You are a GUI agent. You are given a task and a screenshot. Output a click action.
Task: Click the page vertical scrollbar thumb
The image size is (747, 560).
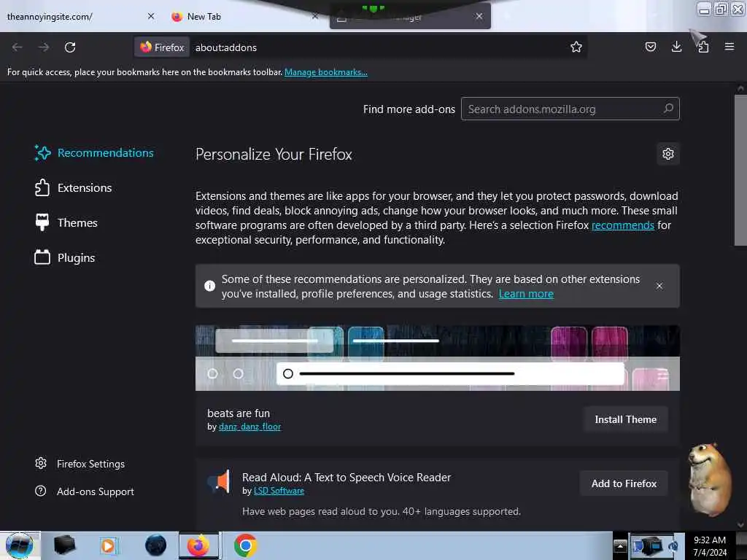(740, 170)
